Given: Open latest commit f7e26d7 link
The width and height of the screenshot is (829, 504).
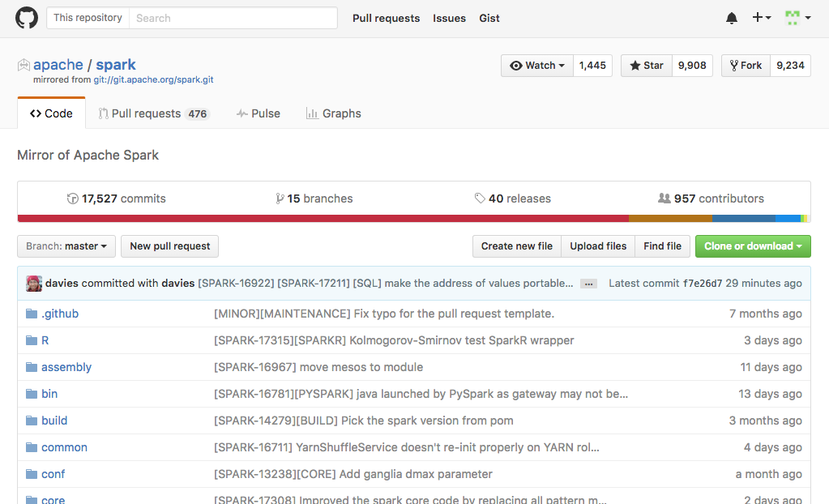Looking at the screenshot, I should (703, 284).
